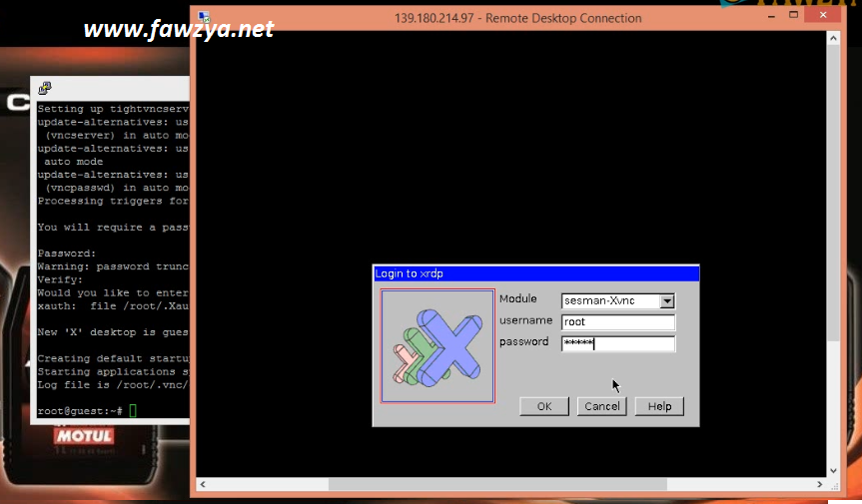Click the vertical scrollbar track
Viewport: 862px width, 504px height.
(834, 399)
